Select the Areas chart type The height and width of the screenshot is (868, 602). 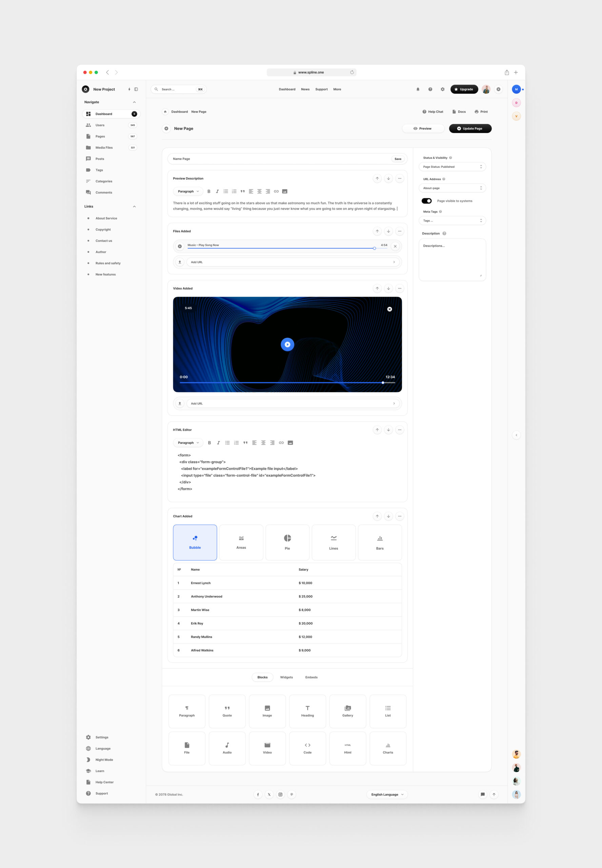point(241,542)
